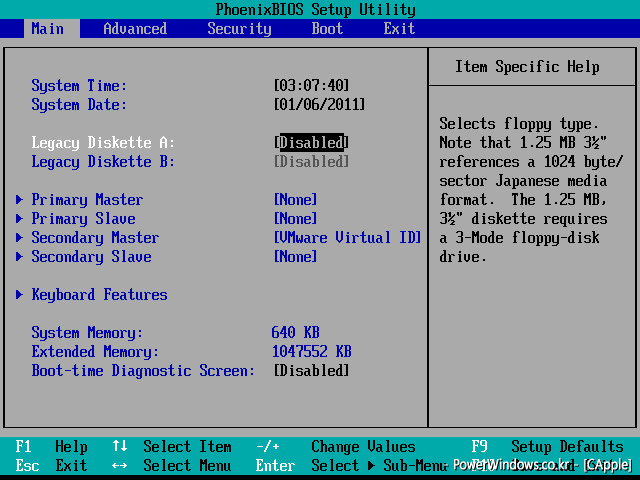The height and width of the screenshot is (480, 640).
Task: Expand the Keyboard Features arrow
Action: pyautogui.click(x=19, y=294)
